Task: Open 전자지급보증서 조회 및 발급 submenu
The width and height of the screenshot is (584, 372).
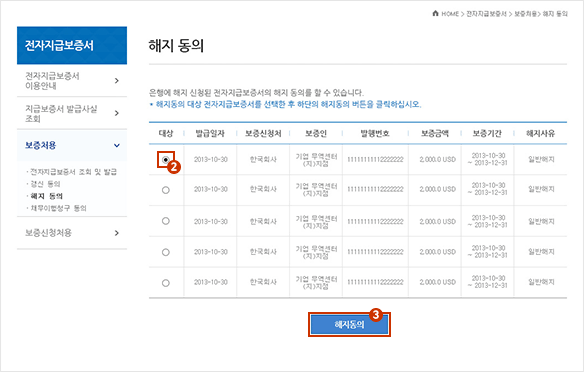Action: click(73, 172)
